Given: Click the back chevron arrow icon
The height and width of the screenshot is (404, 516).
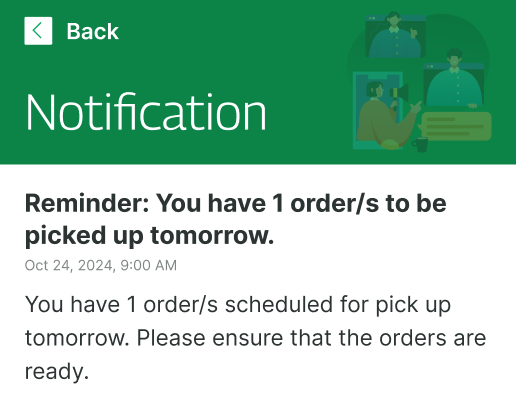Looking at the screenshot, I should pyautogui.click(x=38, y=31).
